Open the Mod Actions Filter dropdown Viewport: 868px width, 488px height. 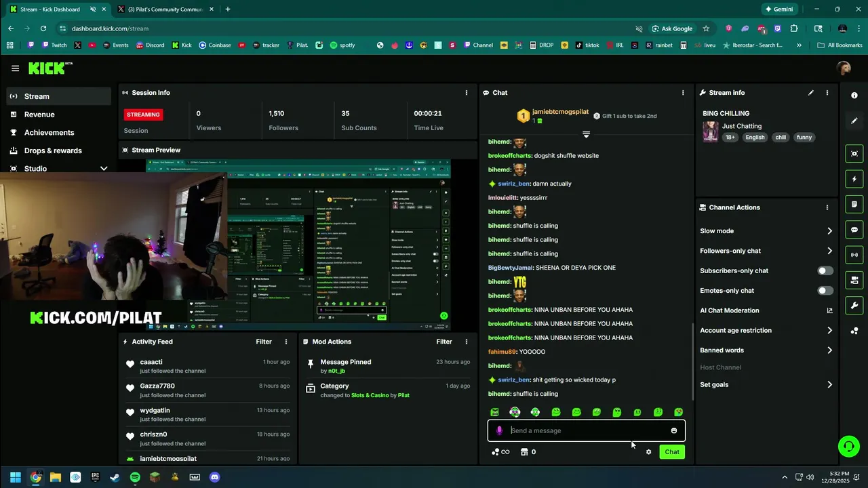pos(444,342)
